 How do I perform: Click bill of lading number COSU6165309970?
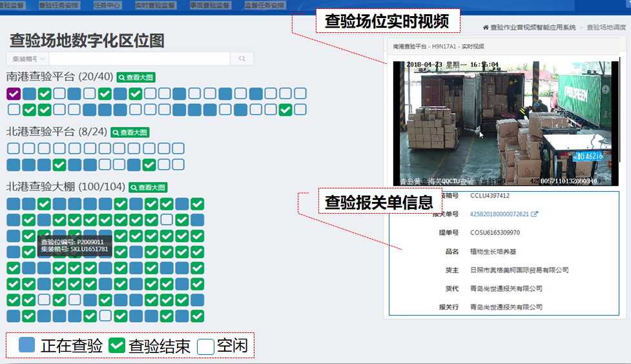point(495,232)
